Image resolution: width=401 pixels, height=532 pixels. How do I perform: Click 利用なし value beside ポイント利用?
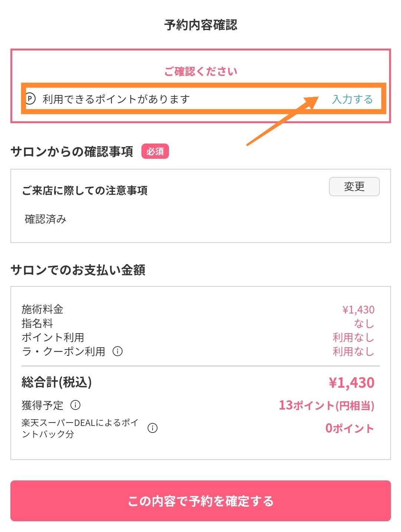(x=353, y=337)
